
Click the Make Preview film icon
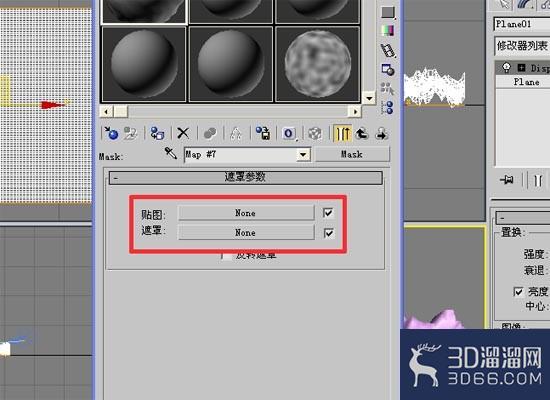pos(388,51)
